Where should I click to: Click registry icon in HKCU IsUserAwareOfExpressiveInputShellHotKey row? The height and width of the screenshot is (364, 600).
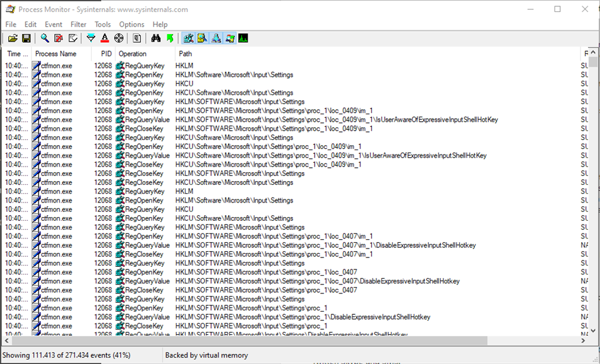coord(120,156)
